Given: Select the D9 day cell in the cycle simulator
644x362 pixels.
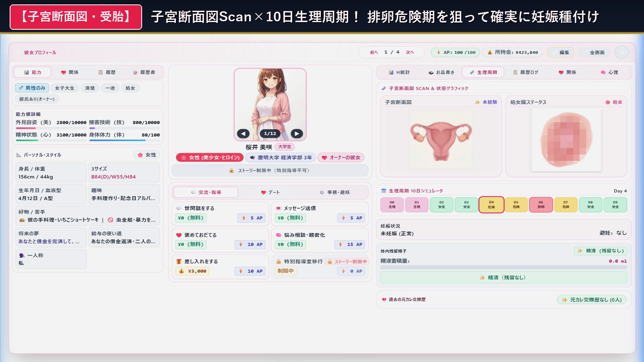Looking at the screenshot, I should pyautogui.click(x=615, y=205).
